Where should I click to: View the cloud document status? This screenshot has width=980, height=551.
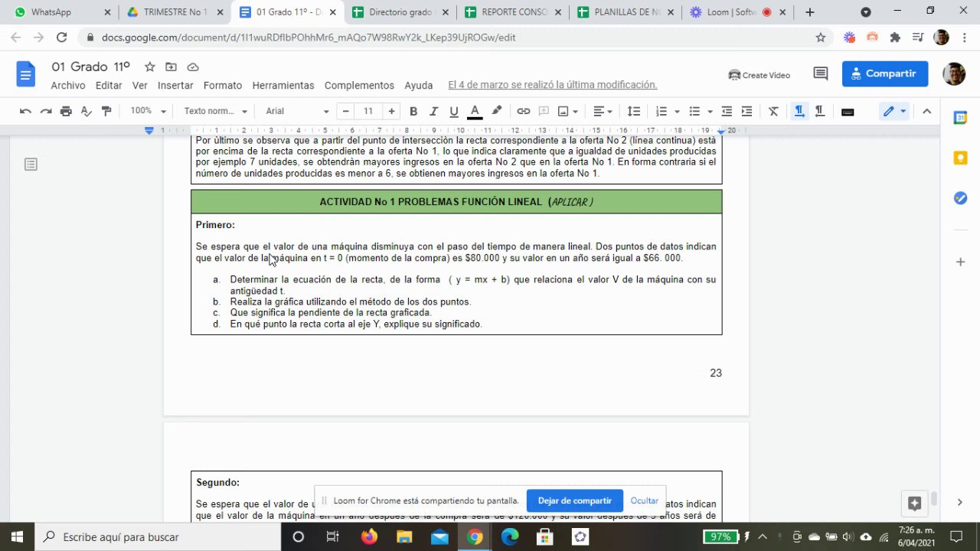click(x=192, y=67)
